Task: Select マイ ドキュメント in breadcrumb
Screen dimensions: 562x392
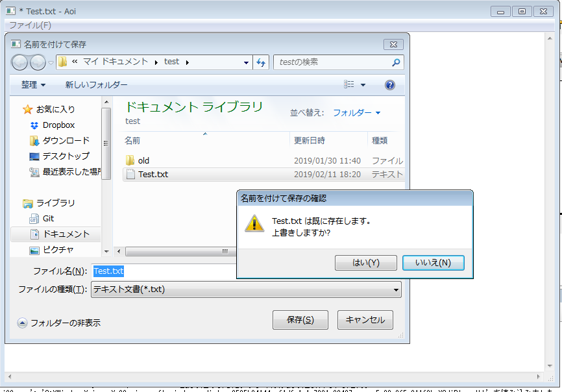Action: pyautogui.click(x=116, y=62)
